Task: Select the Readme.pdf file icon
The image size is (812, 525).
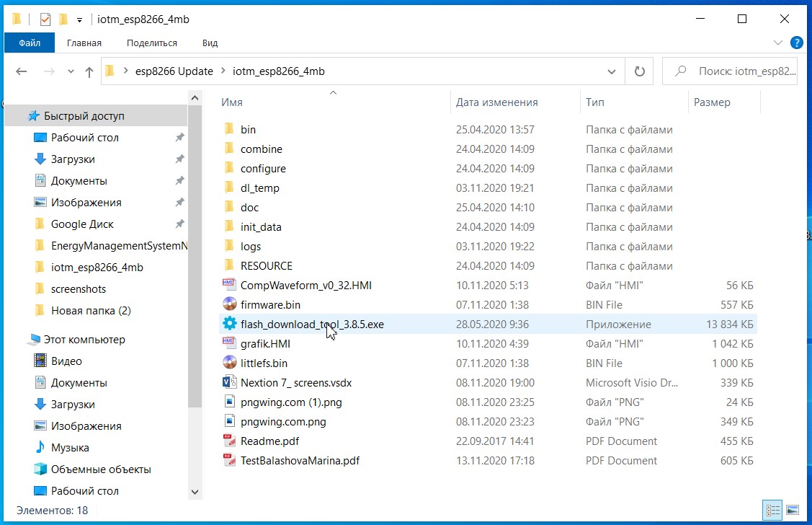Action: pos(229,441)
